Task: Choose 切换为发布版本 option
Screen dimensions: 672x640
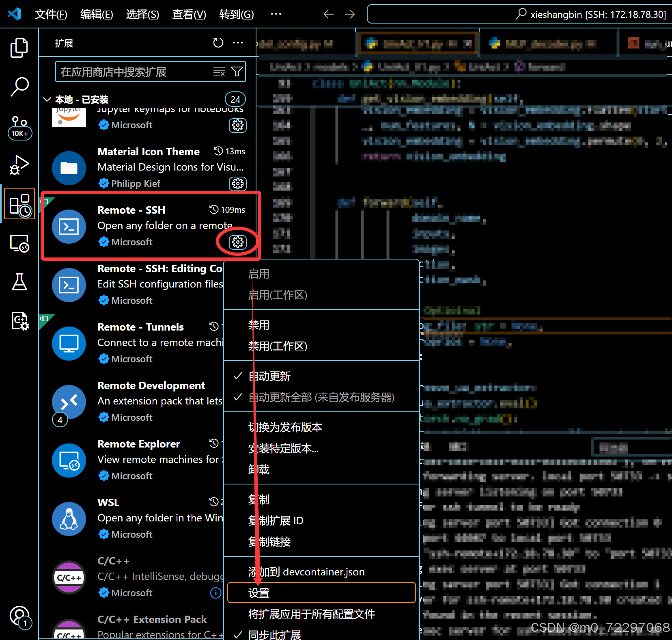Action: tap(321, 427)
